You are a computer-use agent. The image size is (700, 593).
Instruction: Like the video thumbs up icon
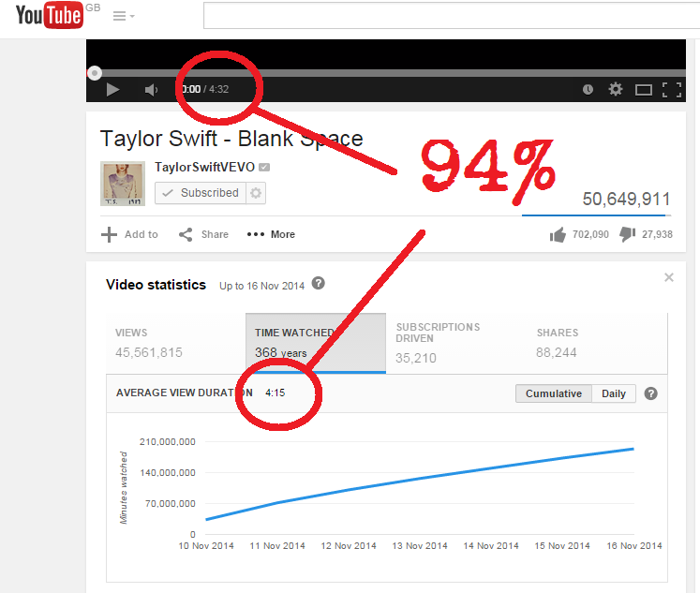click(x=558, y=234)
